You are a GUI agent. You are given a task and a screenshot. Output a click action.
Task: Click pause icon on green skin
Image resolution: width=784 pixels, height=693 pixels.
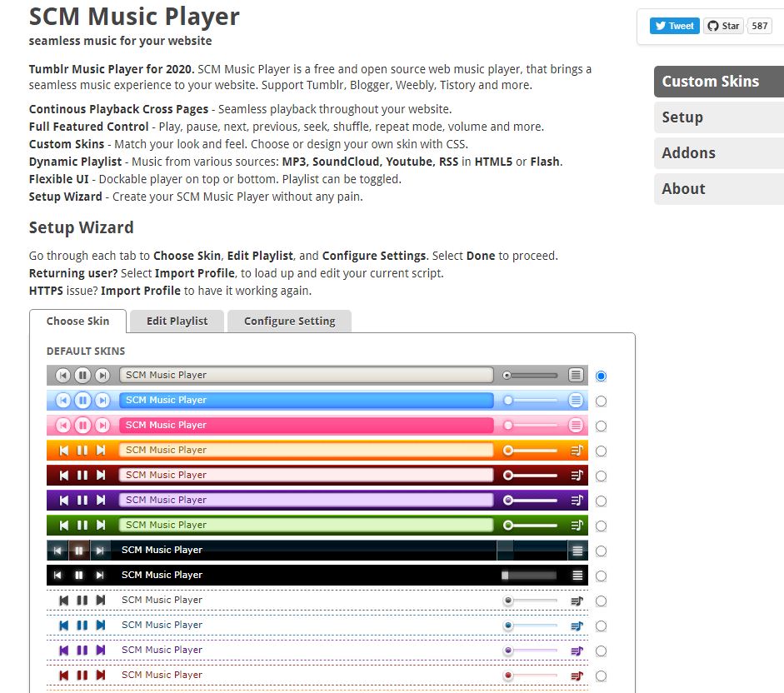82,525
